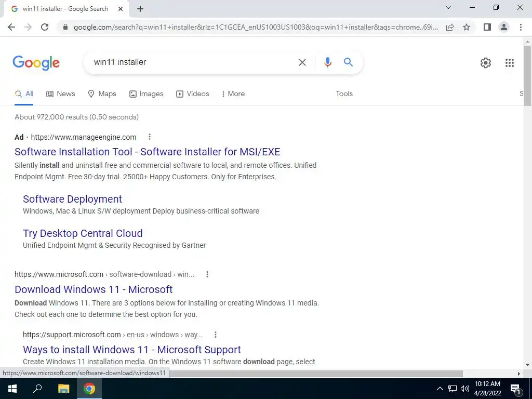
Task: View site info via lock icon
Action: click(65, 27)
